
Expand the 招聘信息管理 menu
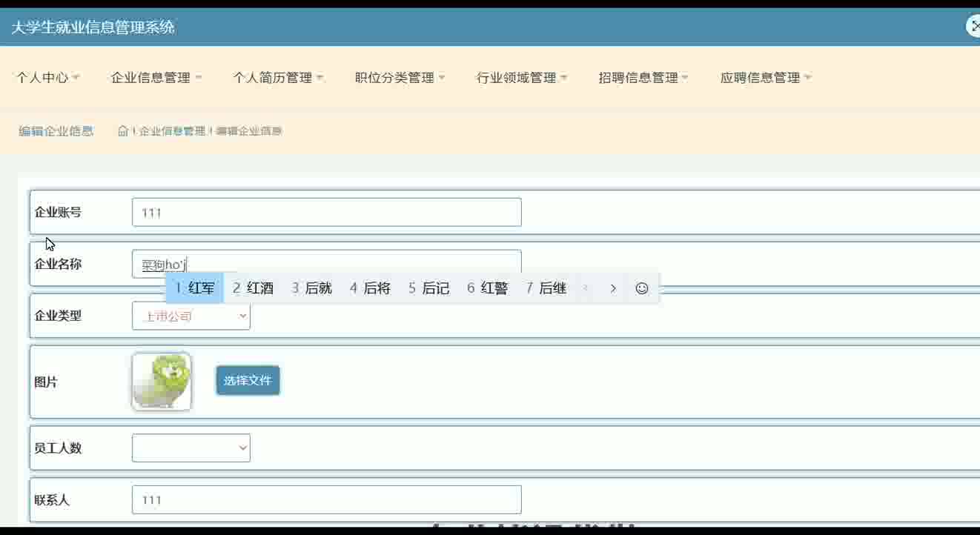[644, 77]
